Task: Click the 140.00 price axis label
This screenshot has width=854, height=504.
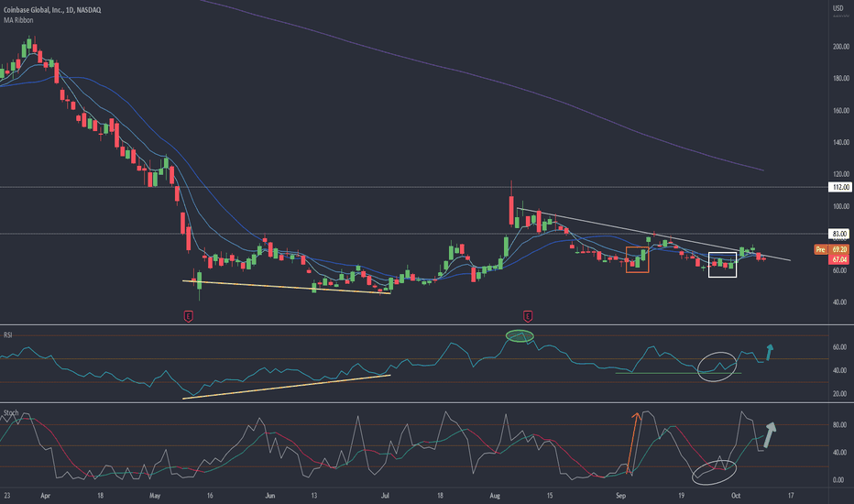Action: pos(841,142)
